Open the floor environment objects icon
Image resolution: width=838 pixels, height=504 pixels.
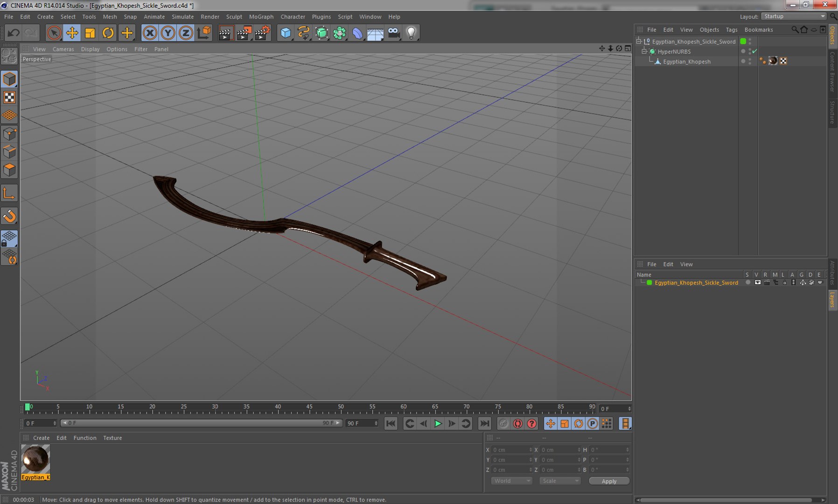tap(375, 33)
